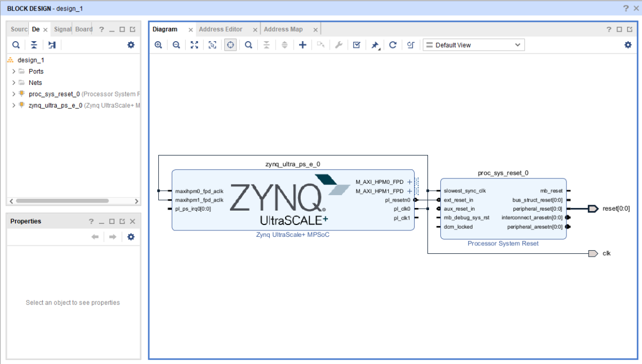This screenshot has width=642, height=364.
Task: Switch to the Address Editor tab
Action: pos(220,29)
